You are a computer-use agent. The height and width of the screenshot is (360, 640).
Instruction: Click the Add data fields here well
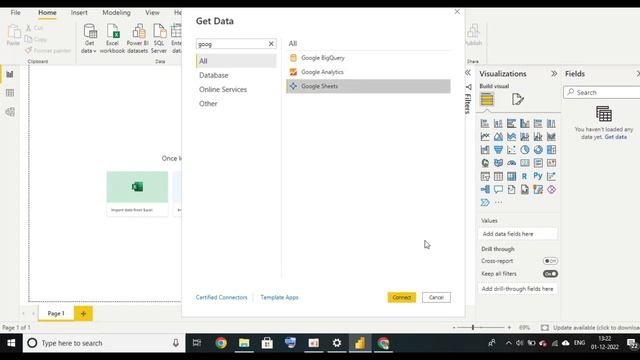[x=518, y=234]
